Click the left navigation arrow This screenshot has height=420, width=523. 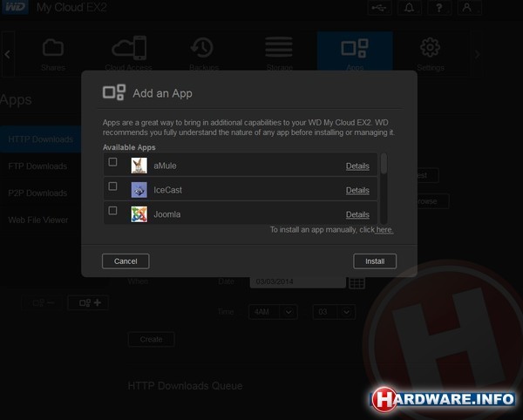[8, 54]
